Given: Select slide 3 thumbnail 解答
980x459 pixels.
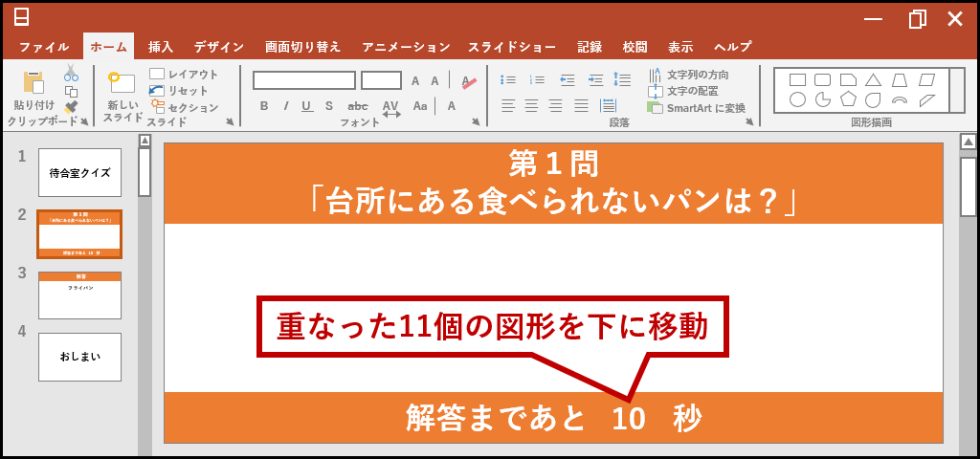Looking at the screenshot, I should coord(80,295).
